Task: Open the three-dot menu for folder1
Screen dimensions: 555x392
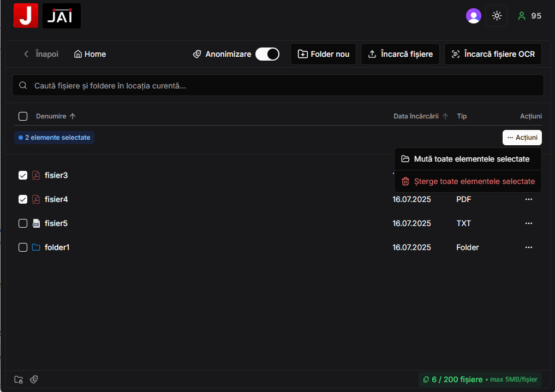Action: tap(528, 247)
